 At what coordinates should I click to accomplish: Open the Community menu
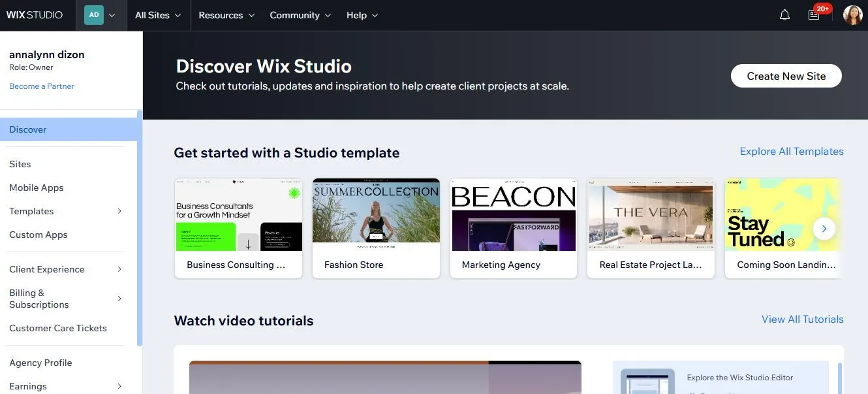point(301,15)
